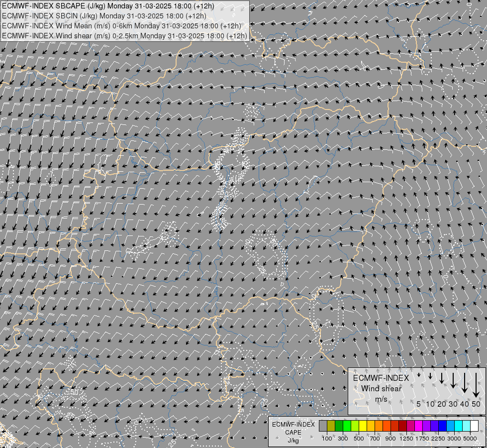Pick the pure yellow CAPE swatch

point(363,426)
